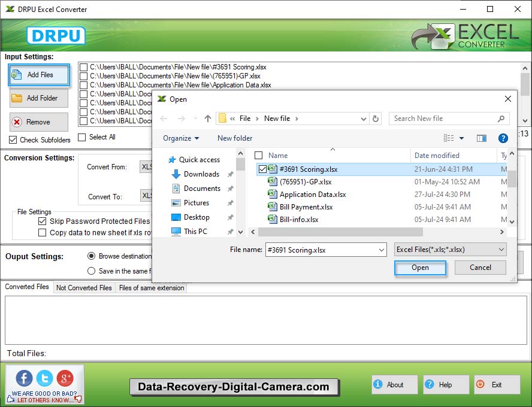
Task: Click the Forward arrow in Open dialog
Action: tap(182, 119)
